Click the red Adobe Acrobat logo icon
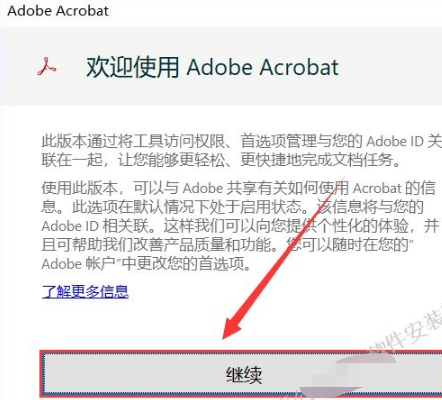 coord(47,66)
